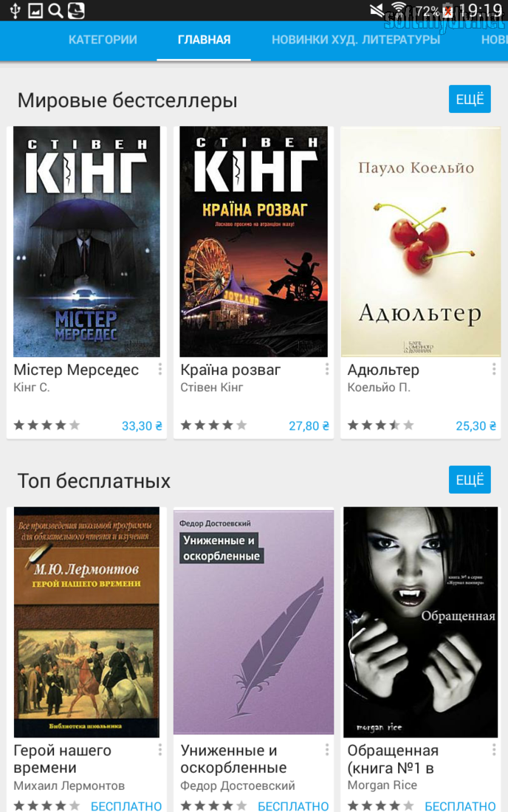The image size is (508, 812).
Task: Open overflow menu for Адюльтер book
Action: point(494,369)
